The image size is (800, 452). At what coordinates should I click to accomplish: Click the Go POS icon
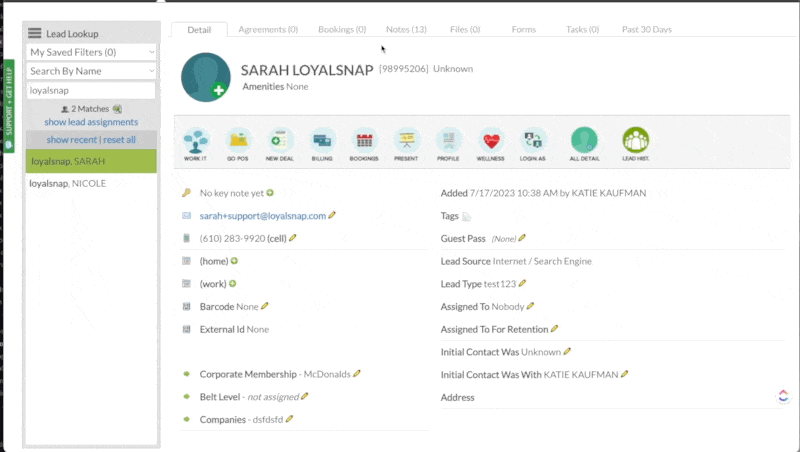point(238,142)
